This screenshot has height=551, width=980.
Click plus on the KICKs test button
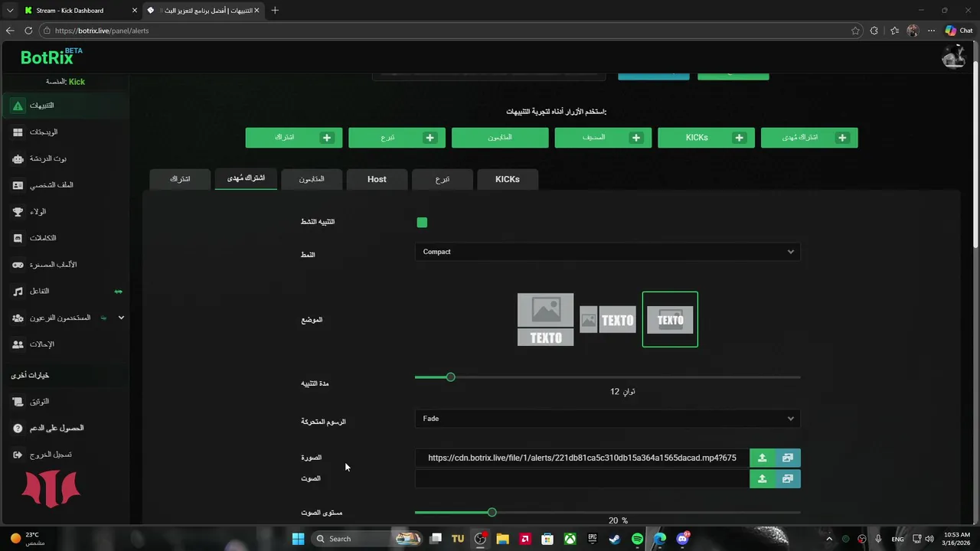(739, 138)
